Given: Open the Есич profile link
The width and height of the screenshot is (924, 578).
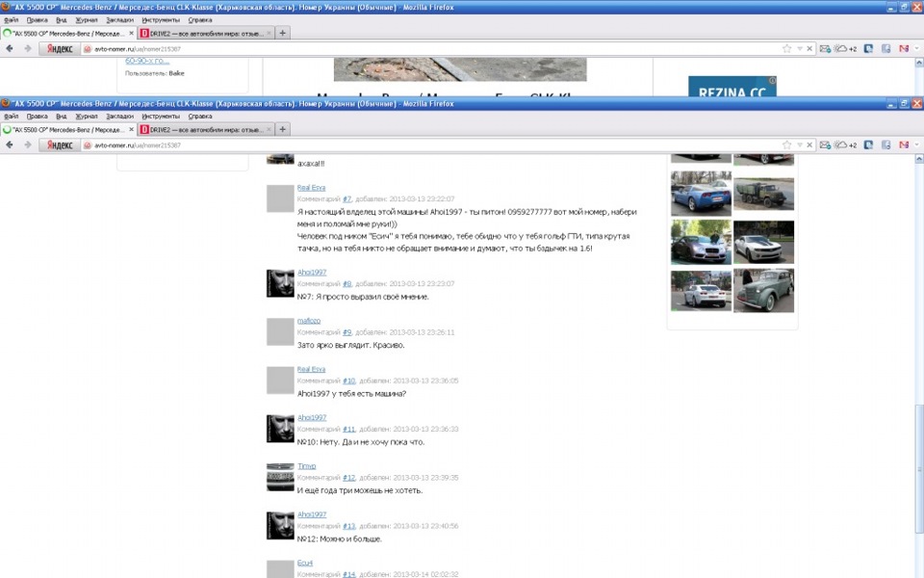Looking at the screenshot, I should click(305, 563).
